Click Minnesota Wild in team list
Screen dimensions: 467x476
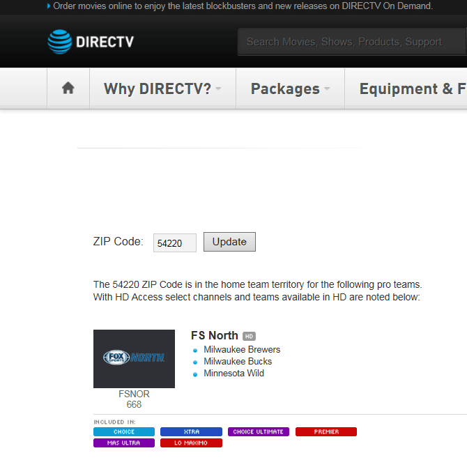tap(233, 374)
